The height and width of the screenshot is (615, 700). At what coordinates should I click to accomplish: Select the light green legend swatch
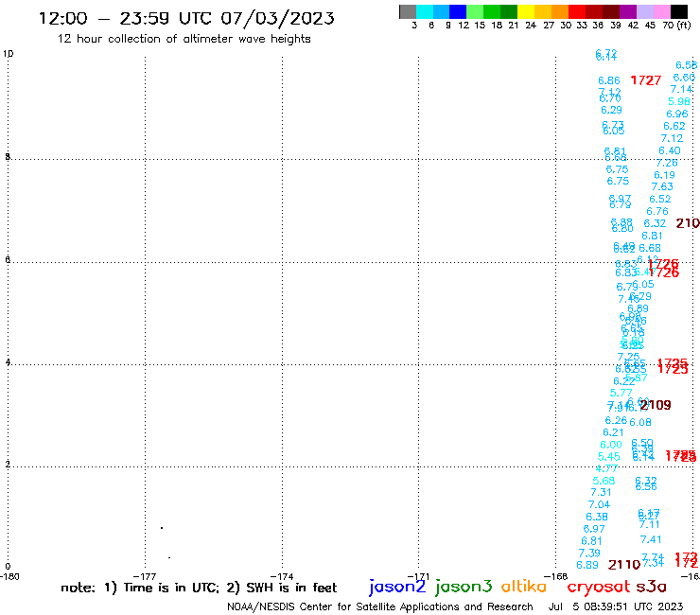click(475, 11)
